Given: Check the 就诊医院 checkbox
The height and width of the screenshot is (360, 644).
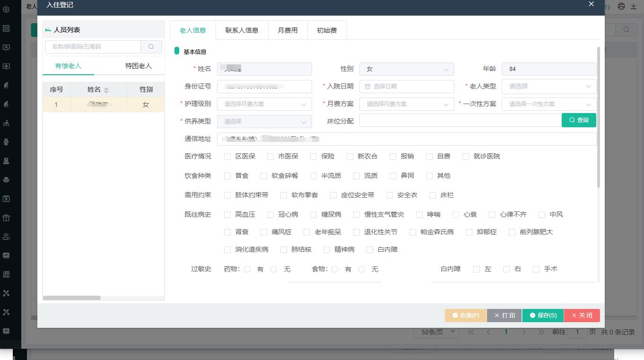Looking at the screenshot, I should 466,156.
